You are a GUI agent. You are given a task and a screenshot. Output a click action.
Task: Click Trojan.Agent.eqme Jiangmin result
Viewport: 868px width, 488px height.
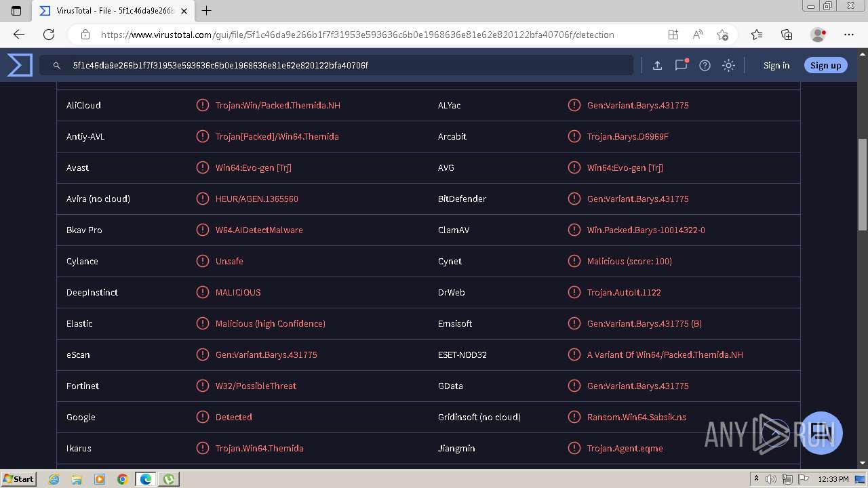pos(625,448)
